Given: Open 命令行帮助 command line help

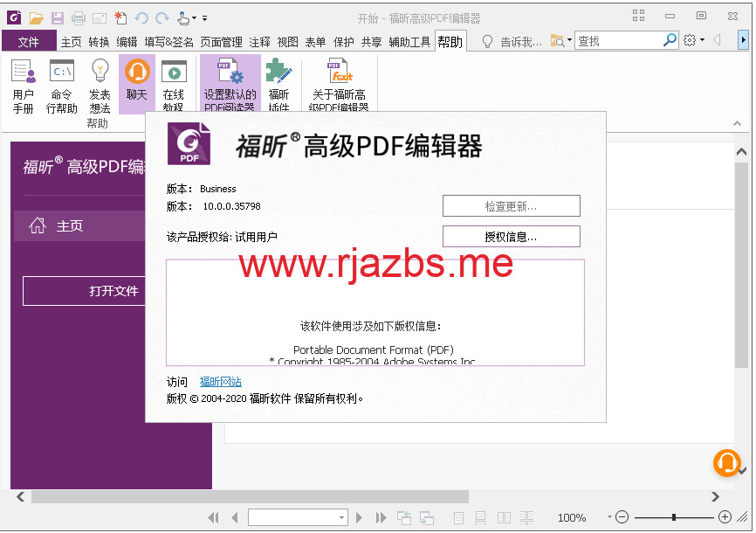Looking at the screenshot, I should (62, 86).
